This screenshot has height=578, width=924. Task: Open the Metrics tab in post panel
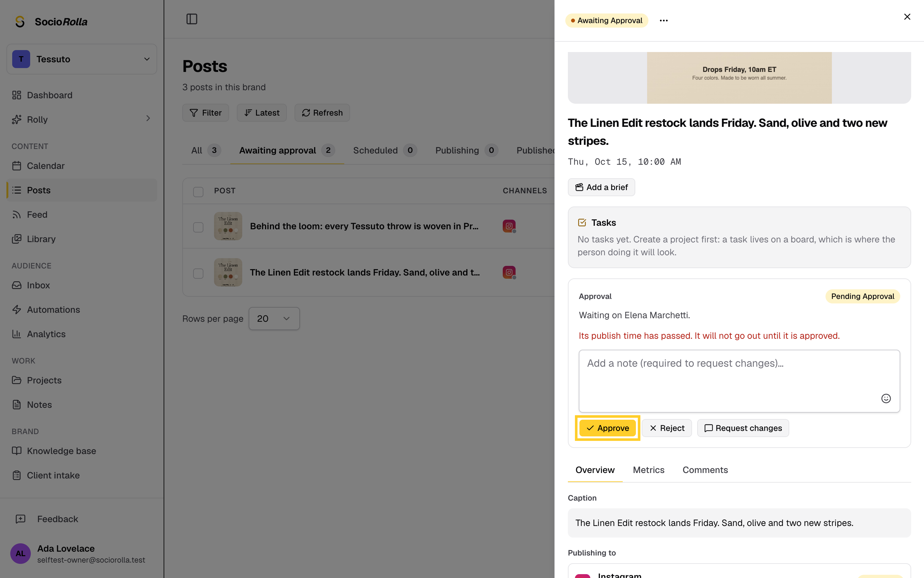[x=648, y=470]
